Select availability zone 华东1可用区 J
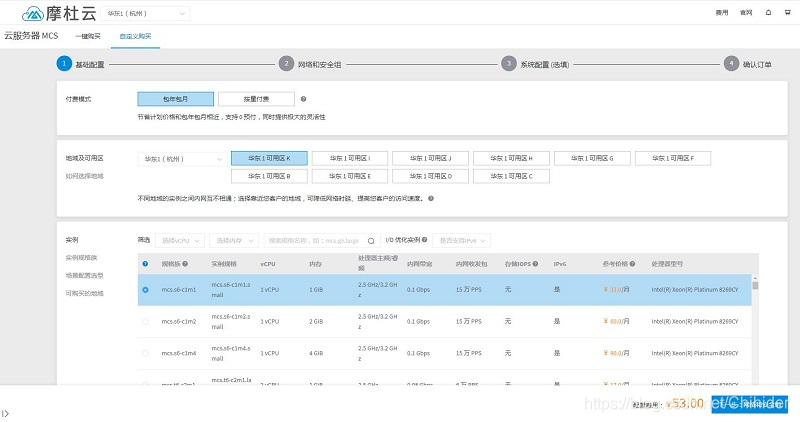The image size is (800, 422). click(431, 158)
